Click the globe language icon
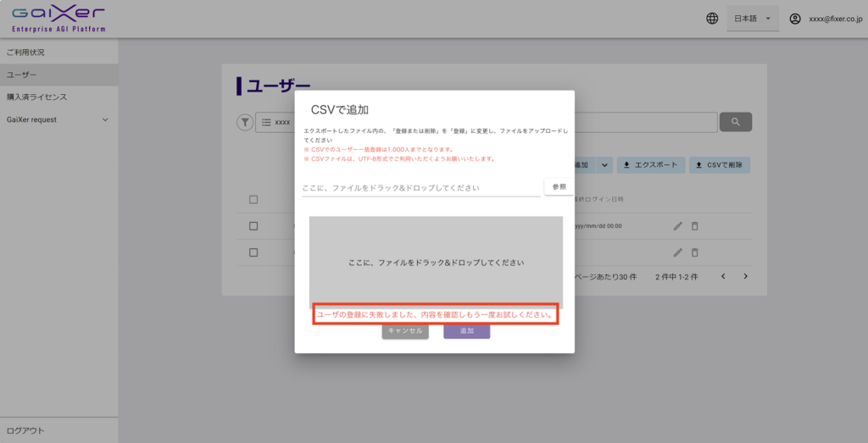 (x=712, y=19)
